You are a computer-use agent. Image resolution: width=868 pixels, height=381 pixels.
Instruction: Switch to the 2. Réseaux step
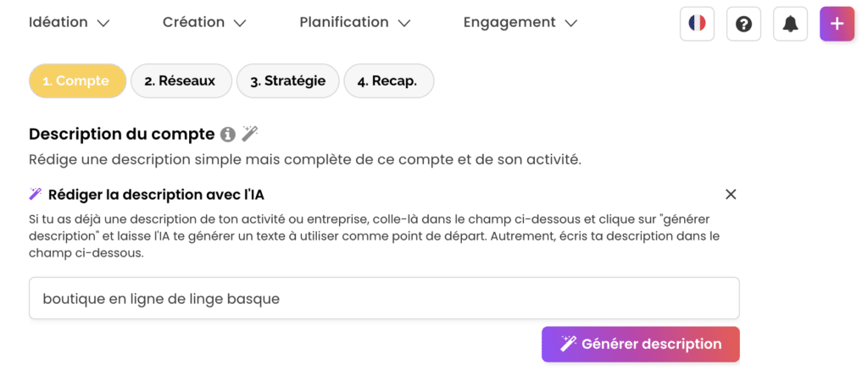(180, 81)
